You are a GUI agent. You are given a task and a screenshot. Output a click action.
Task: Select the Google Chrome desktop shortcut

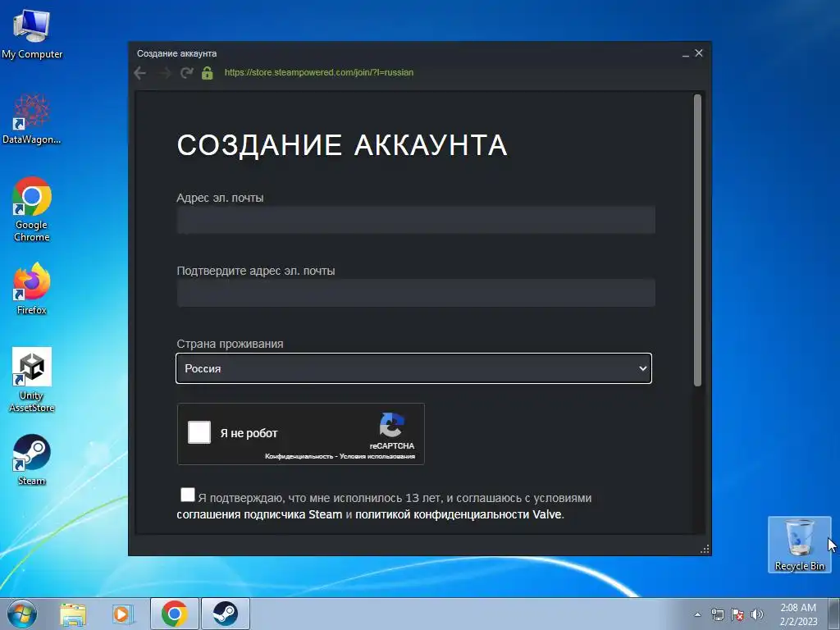click(32, 209)
